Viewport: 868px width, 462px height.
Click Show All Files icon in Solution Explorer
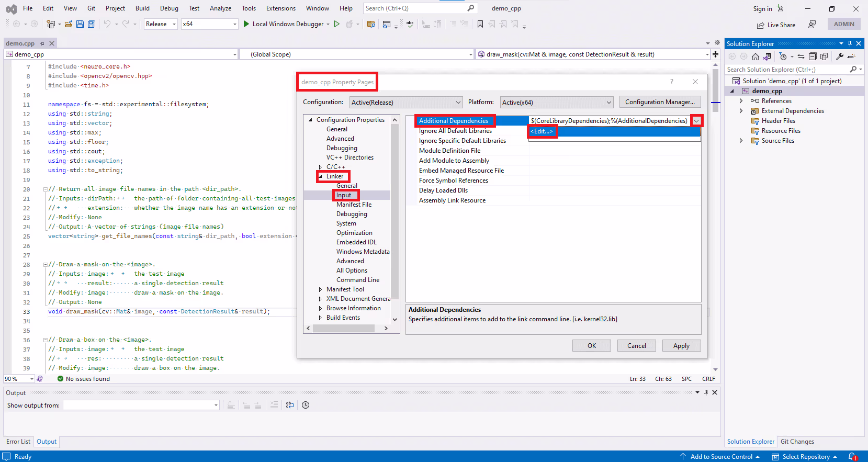824,57
